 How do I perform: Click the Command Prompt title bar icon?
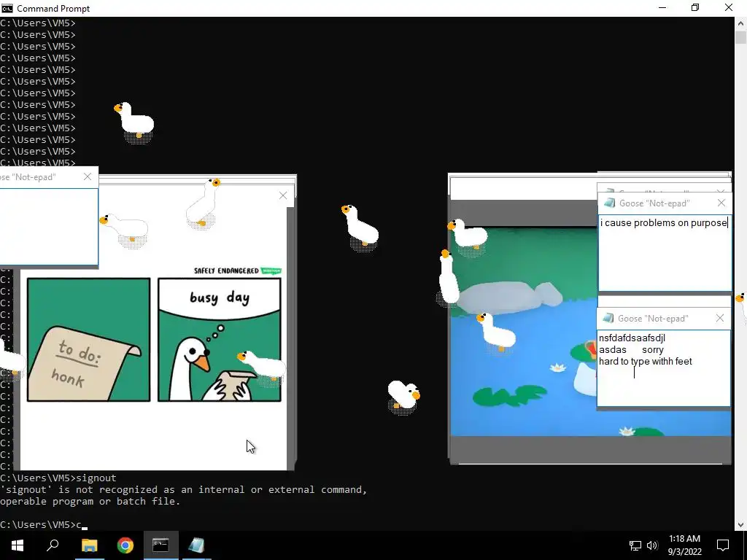coord(7,8)
